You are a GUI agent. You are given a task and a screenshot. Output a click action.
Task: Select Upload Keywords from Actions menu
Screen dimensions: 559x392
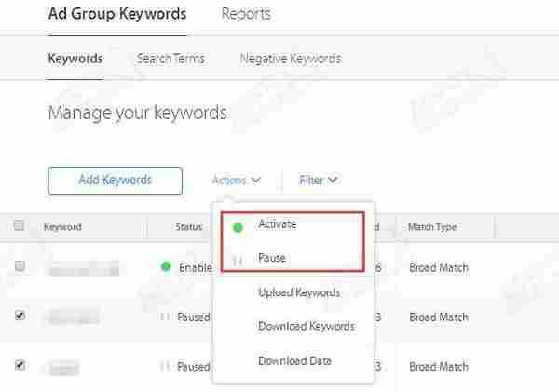299,293
